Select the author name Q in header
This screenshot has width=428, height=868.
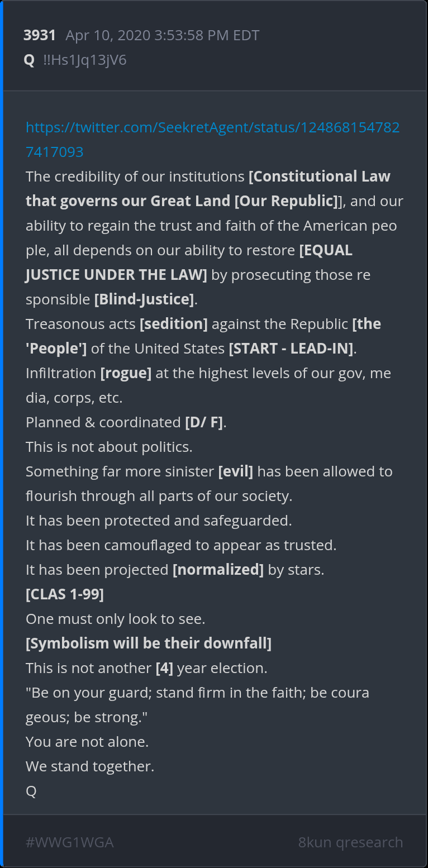click(29, 60)
